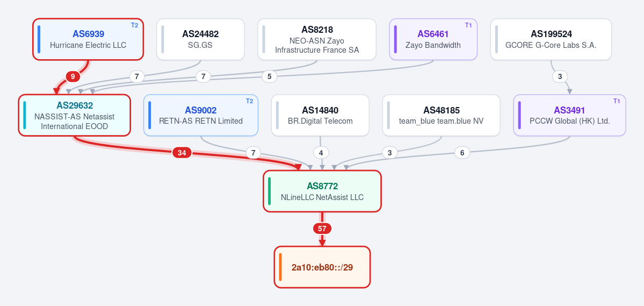This screenshot has width=644, height=306.
Task: Select the AS8772 NetAssist LLC node
Action: 322,191
